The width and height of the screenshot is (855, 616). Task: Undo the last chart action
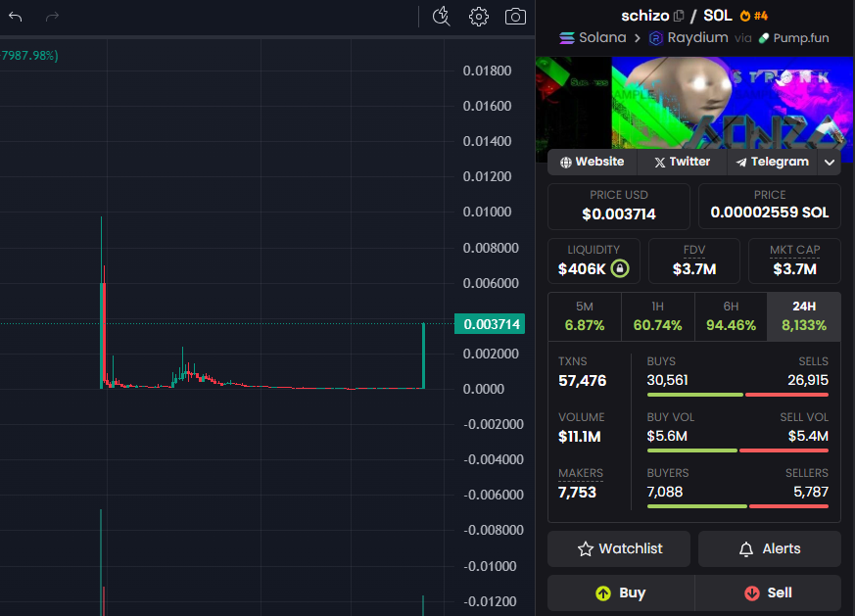click(16, 17)
